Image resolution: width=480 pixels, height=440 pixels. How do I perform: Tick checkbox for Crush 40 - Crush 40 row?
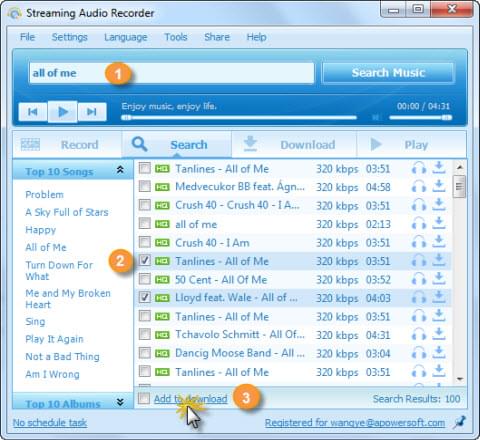145,205
